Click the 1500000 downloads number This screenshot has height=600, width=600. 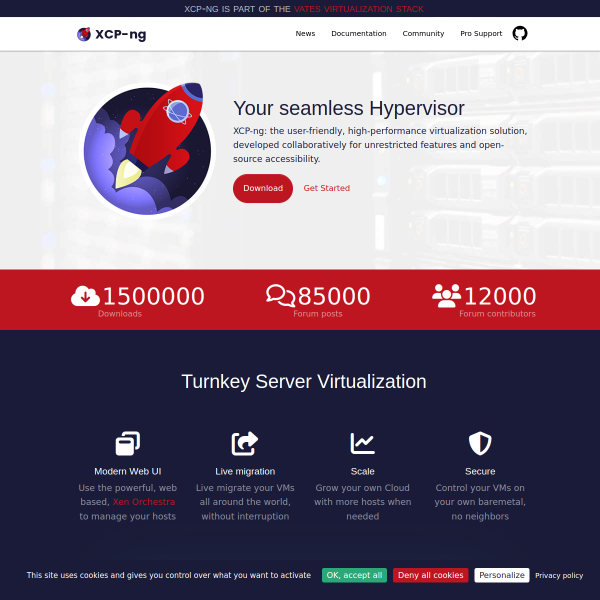[x=153, y=296]
